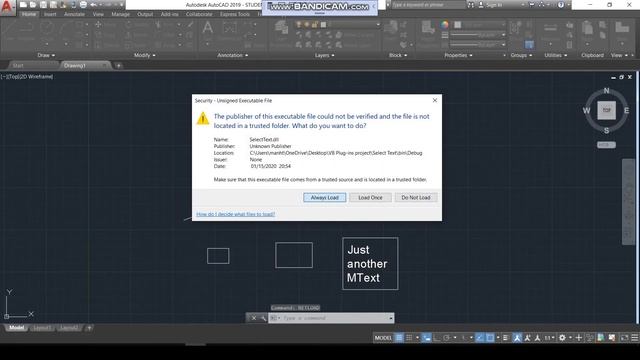This screenshot has width=640, height=360.
Task: Click the Insert block icon in Block panel
Action: pos(391,27)
